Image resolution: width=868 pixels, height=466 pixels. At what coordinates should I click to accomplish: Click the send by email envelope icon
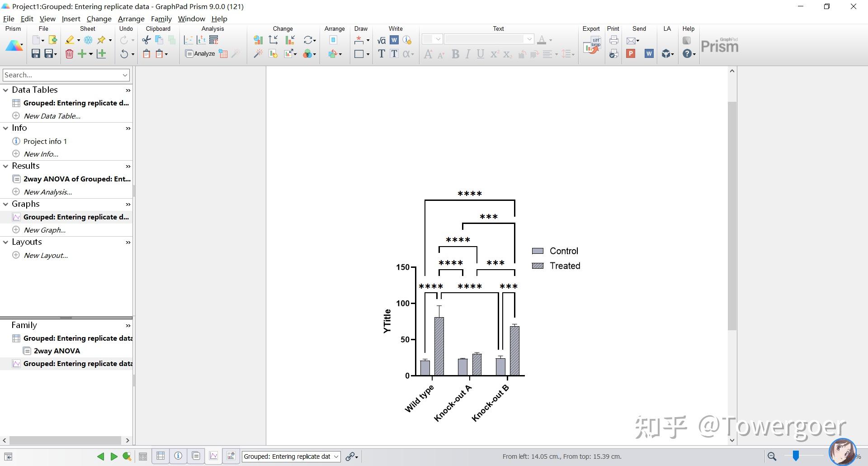tap(632, 40)
